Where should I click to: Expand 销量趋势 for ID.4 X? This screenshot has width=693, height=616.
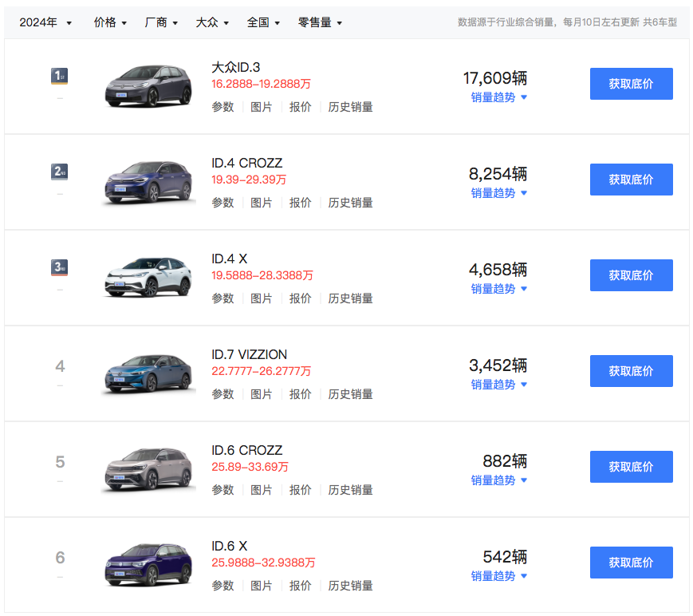pos(499,289)
